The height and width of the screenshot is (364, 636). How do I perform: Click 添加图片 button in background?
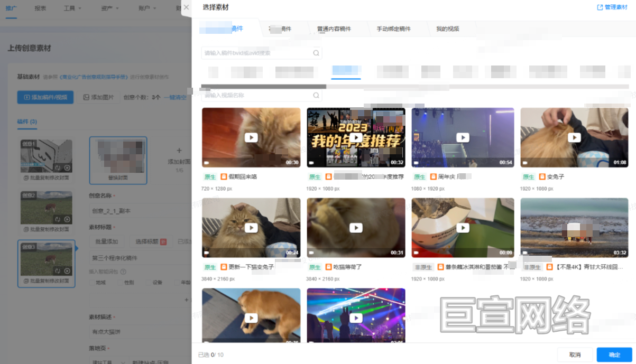[99, 97]
